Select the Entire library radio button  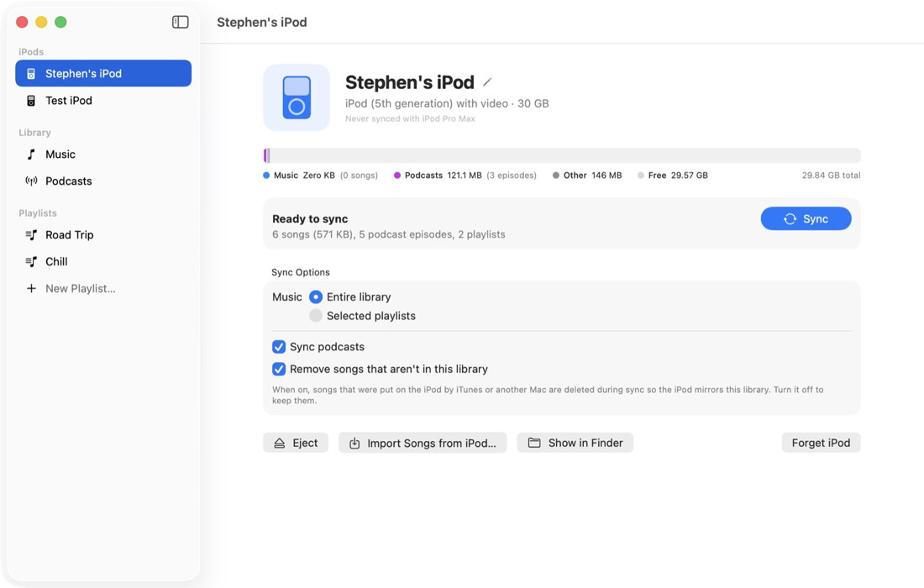[316, 297]
